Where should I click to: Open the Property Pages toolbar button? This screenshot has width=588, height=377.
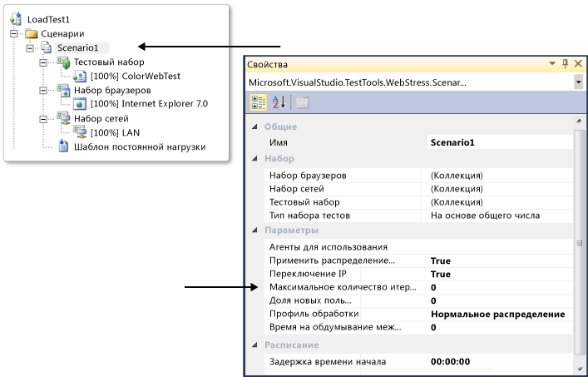pyautogui.click(x=302, y=102)
